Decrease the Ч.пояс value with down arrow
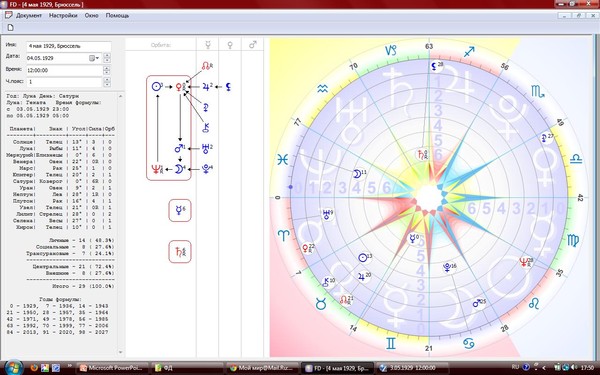600x375 pixels. click(x=107, y=84)
